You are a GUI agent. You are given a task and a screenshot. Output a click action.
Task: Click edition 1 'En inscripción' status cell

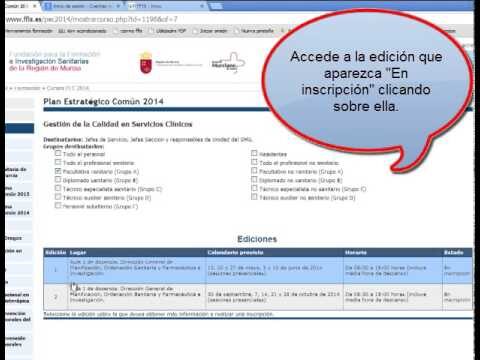[457, 270]
